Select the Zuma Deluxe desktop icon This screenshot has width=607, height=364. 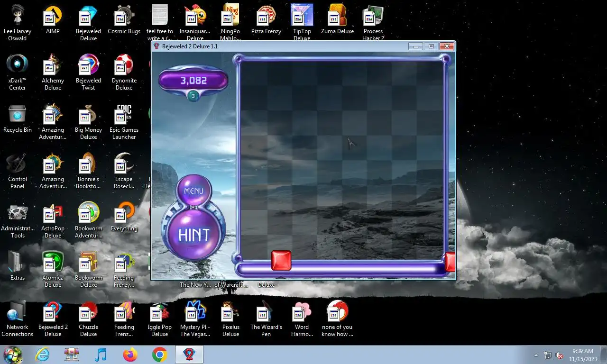[337, 19]
